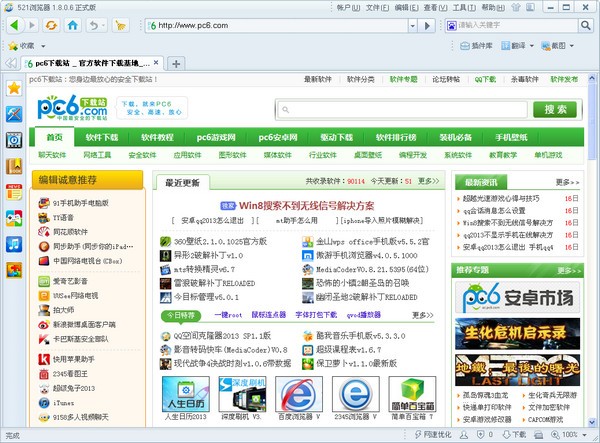The width and height of the screenshot is (600, 443).
Task: Open the 一键root link
Action: point(228,315)
